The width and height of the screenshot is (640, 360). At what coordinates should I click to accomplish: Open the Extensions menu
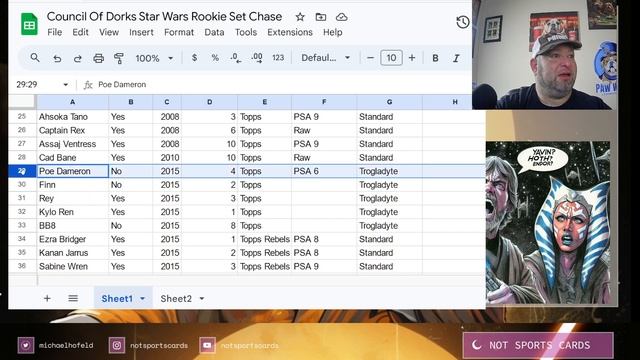coord(290,32)
